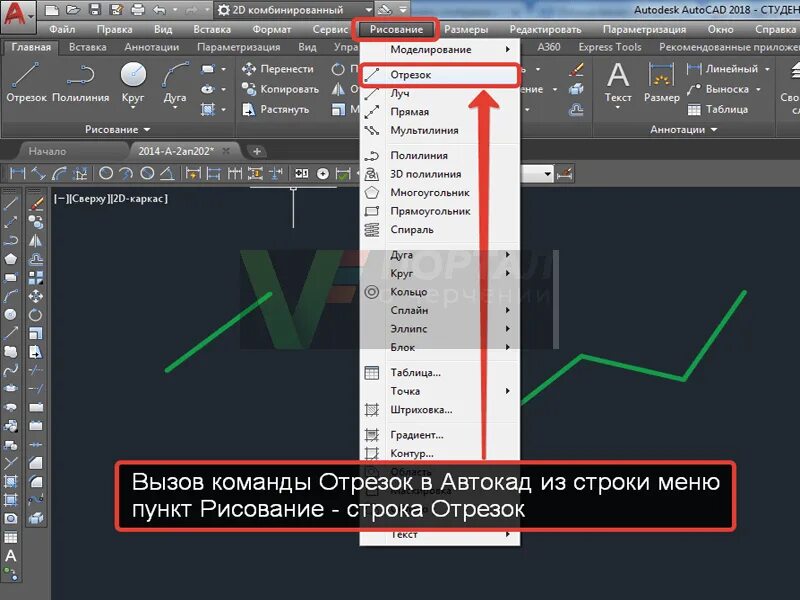Screen dimensions: 800x600
Task: Choose Многоугольник in the Рисование menu
Action: coord(440,192)
